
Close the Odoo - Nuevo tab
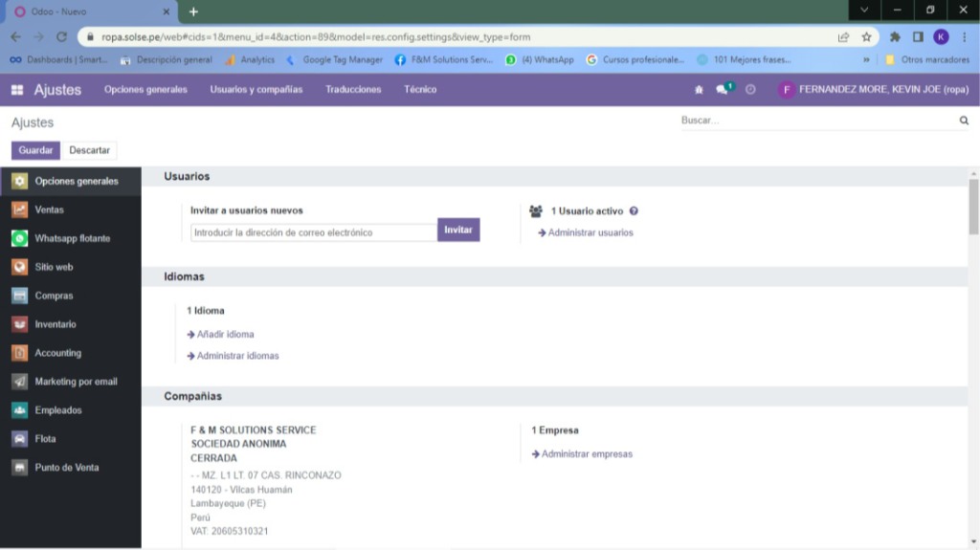click(167, 11)
